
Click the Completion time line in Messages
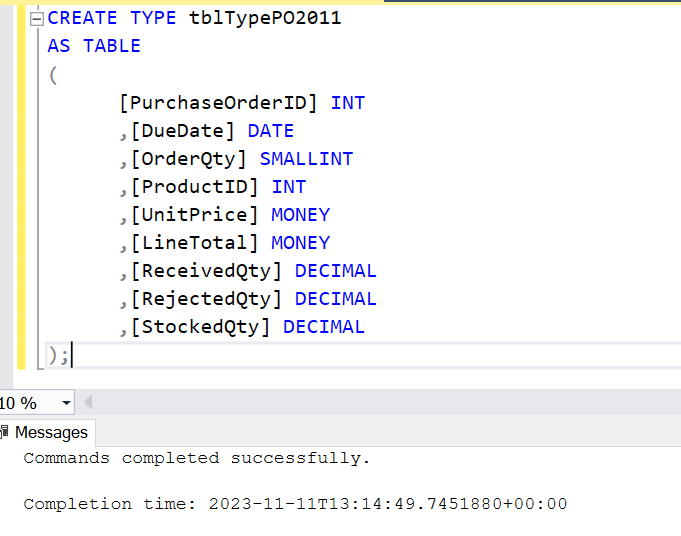[295, 504]
